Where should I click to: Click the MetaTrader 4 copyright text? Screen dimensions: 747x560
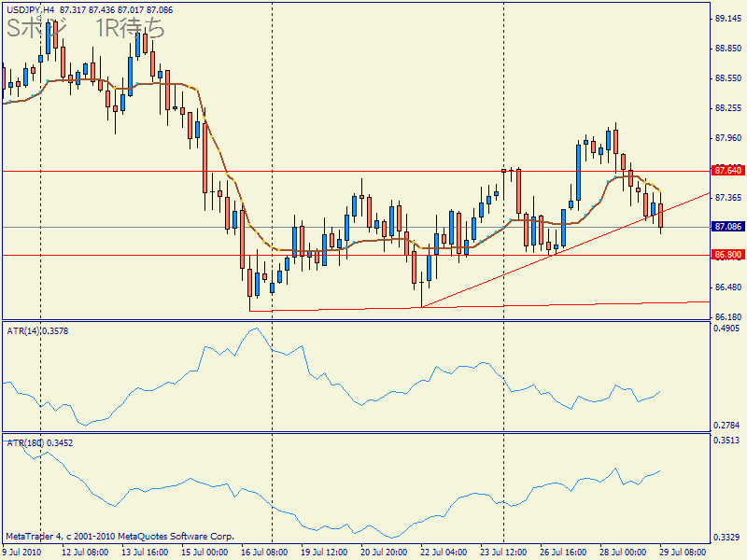pos(119,537)
